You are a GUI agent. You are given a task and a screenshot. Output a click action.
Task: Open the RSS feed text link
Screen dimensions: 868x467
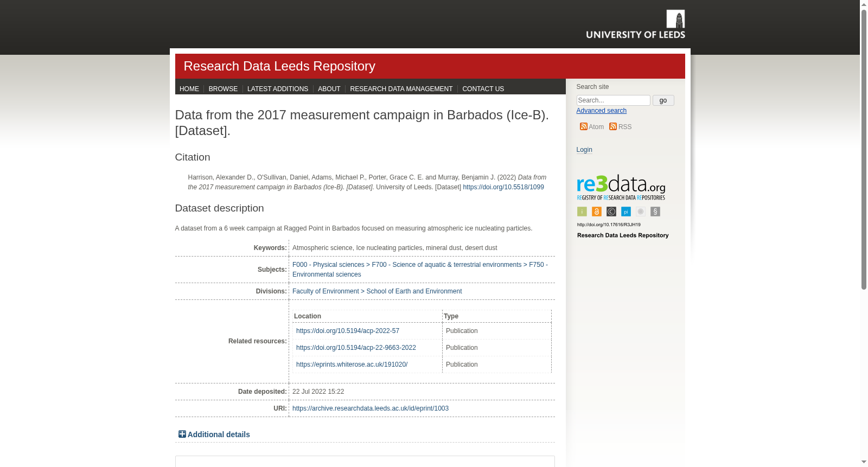[x=625, y=127]
